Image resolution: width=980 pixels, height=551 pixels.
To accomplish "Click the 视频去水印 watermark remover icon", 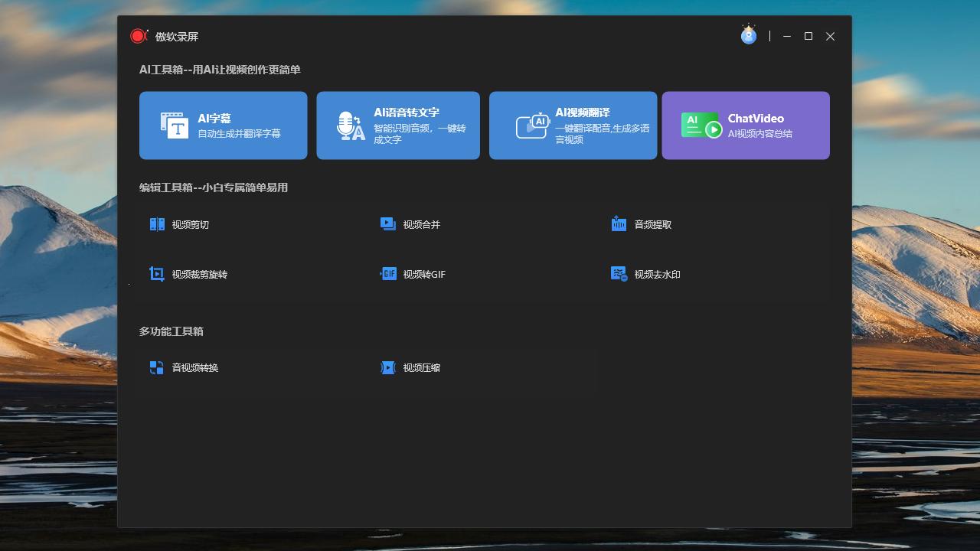I will 618,273.
